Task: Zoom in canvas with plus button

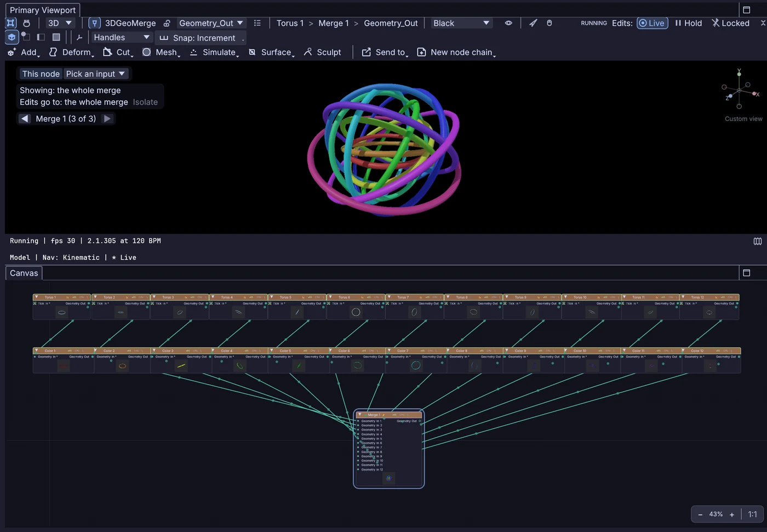Action: point(732,514)
